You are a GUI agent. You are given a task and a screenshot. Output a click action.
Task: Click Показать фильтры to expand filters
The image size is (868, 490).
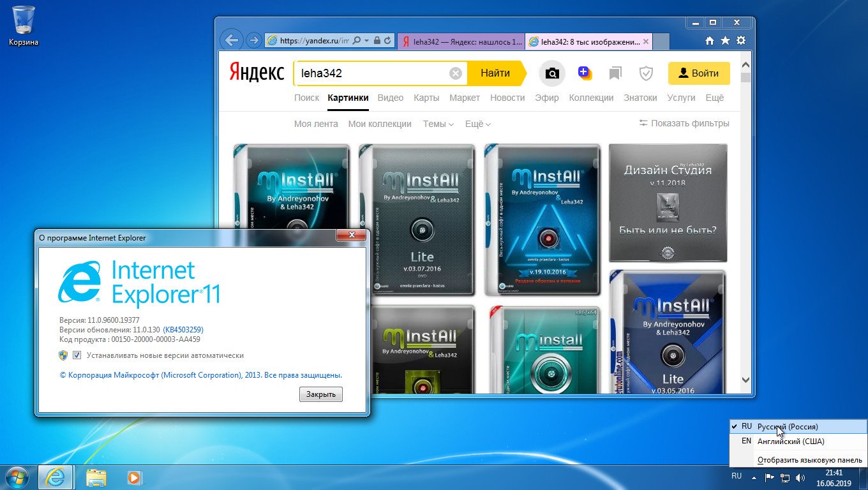click(684, 123)
